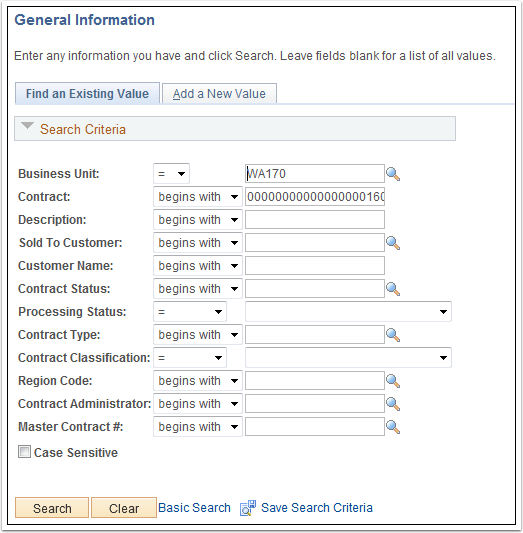Image resolution: width=523 pixels, height=533 pixels.
Task: Enable the Case Sensitive checkbox
Action: tap(24, 452)
